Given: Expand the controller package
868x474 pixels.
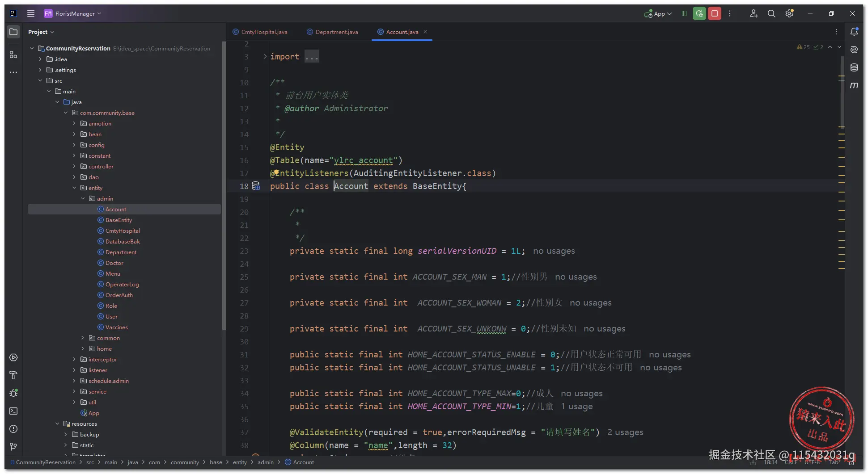Looking at the screenshot, I should click(74, 166).
